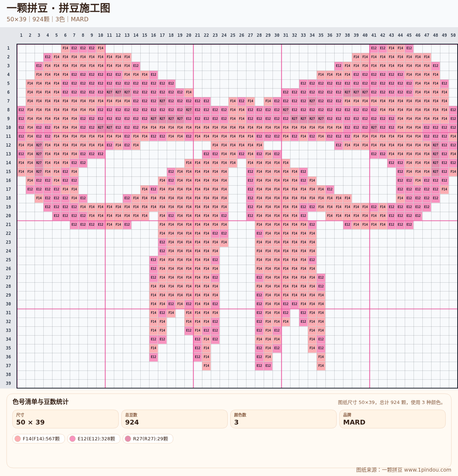
Task: Click column header number 30
Action: [x=277, y=35]
